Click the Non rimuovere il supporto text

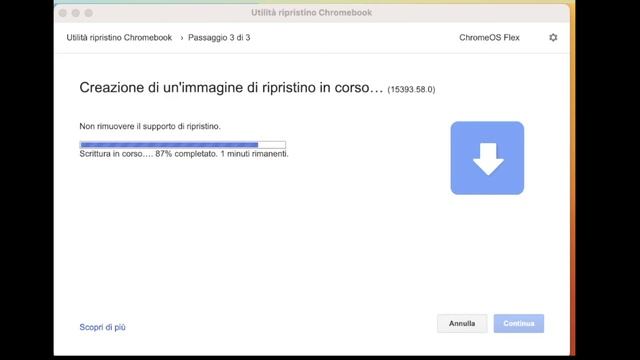point(150,126)
